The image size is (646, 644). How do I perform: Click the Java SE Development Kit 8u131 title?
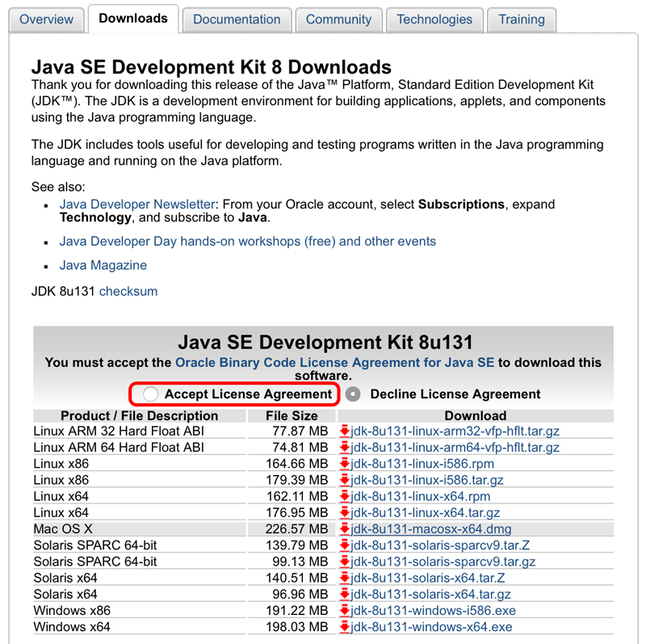(x=325, y=343)
